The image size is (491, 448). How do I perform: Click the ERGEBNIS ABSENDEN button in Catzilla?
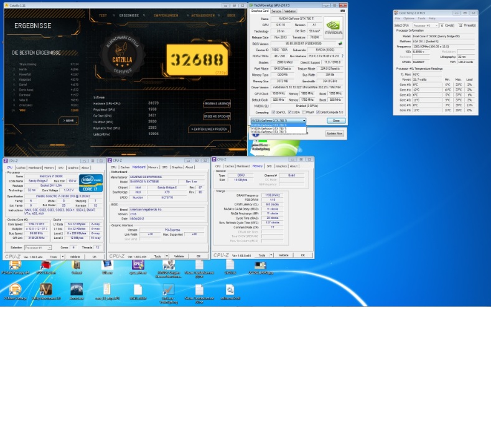point(217,104)
